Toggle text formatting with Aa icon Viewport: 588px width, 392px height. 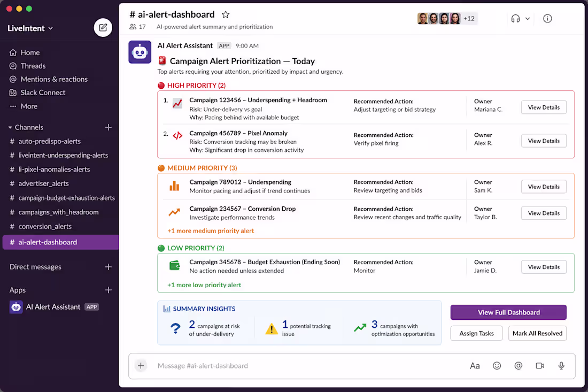click(475, 365)
